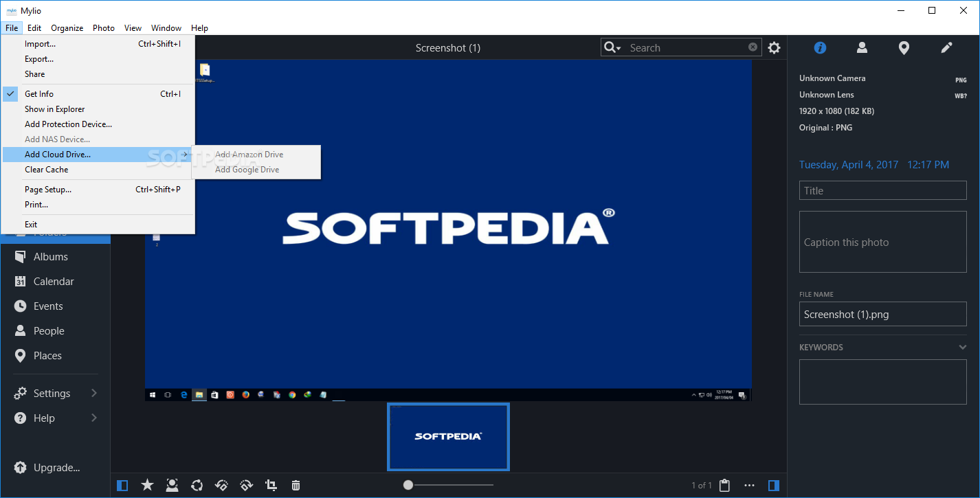The height and width of the screenshot is (498, 980).
Task: Open the Photo menu
Action: (104, 28)
